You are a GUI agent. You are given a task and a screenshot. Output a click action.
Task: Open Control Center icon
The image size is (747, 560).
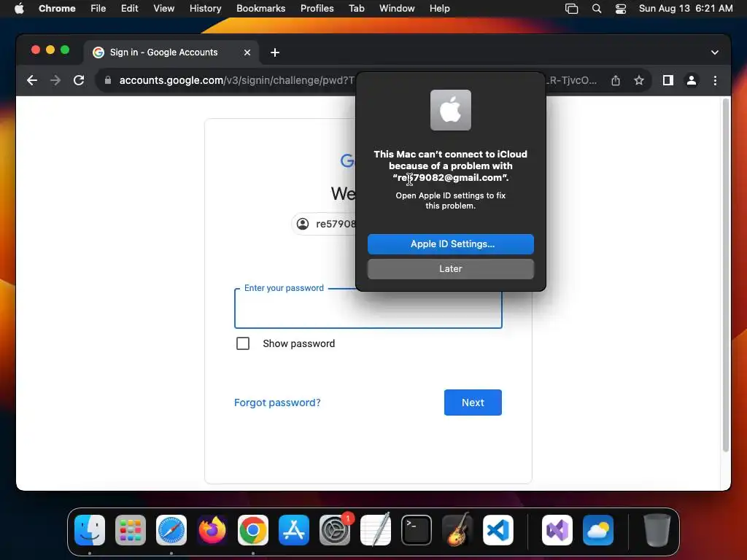(x=621, y=9)
